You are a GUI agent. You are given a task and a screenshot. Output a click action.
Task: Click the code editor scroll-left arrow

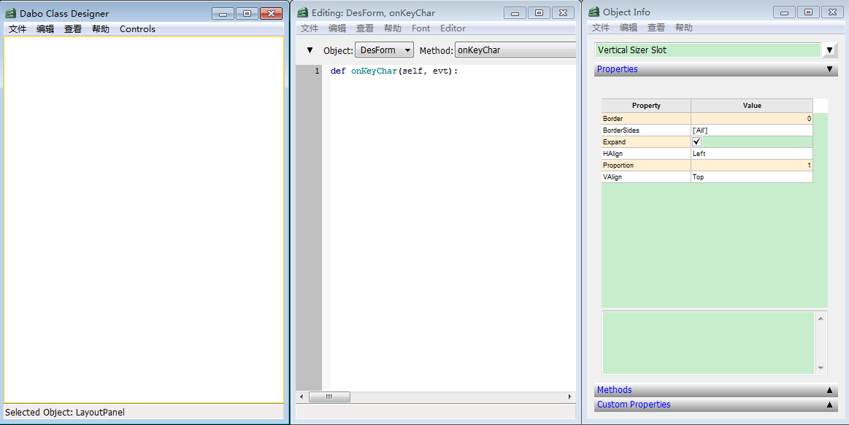point(302,397)
